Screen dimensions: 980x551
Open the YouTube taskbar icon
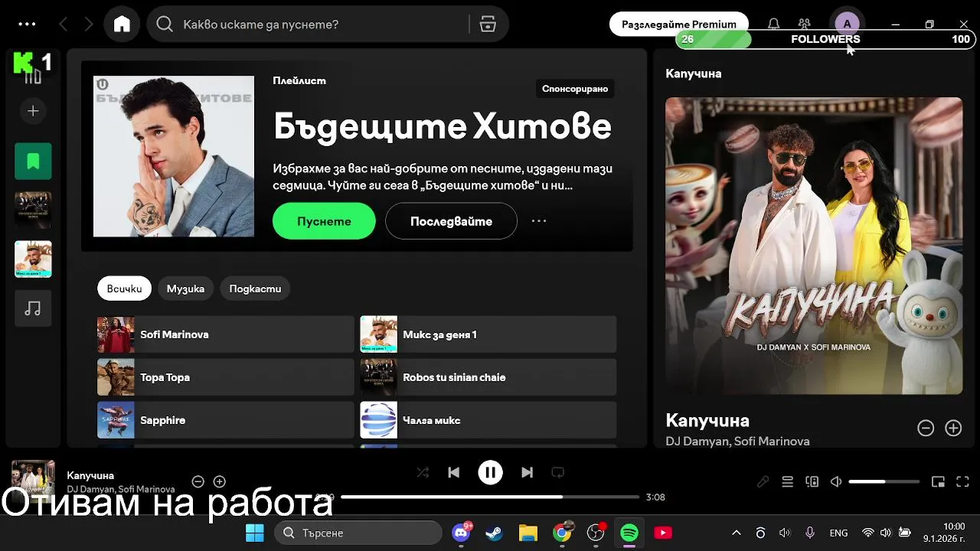tap(663, 533)
